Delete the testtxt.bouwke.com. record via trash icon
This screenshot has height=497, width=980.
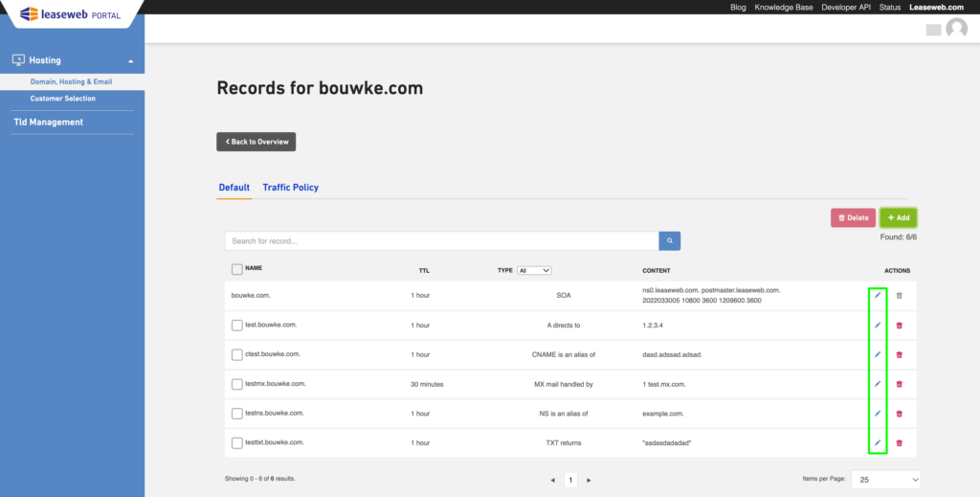tap(900, 442)
